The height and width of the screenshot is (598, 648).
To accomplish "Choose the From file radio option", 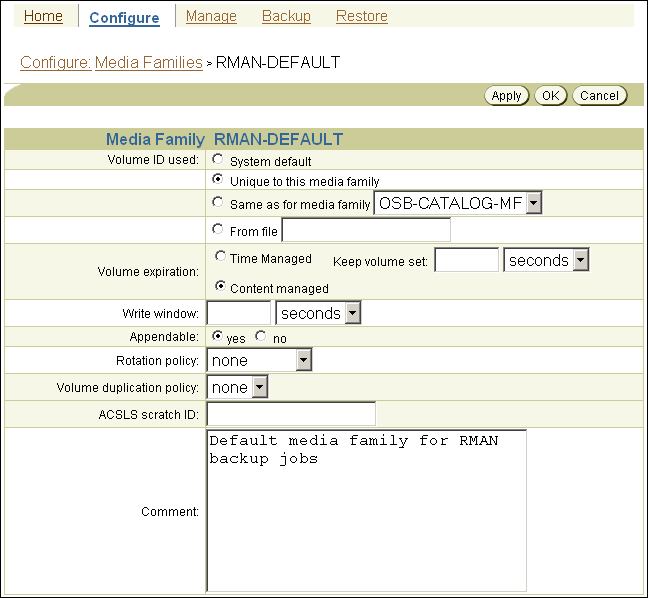I will click(x=217, y=229).
